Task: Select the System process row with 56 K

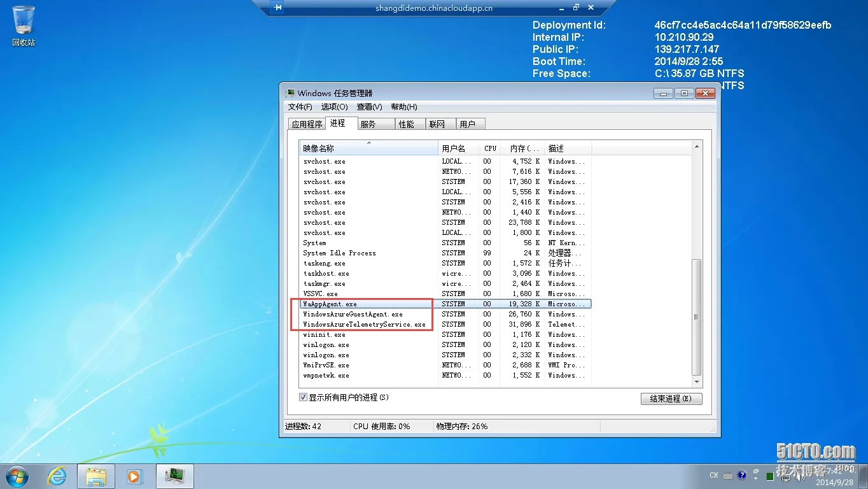Action: [445, 243]
